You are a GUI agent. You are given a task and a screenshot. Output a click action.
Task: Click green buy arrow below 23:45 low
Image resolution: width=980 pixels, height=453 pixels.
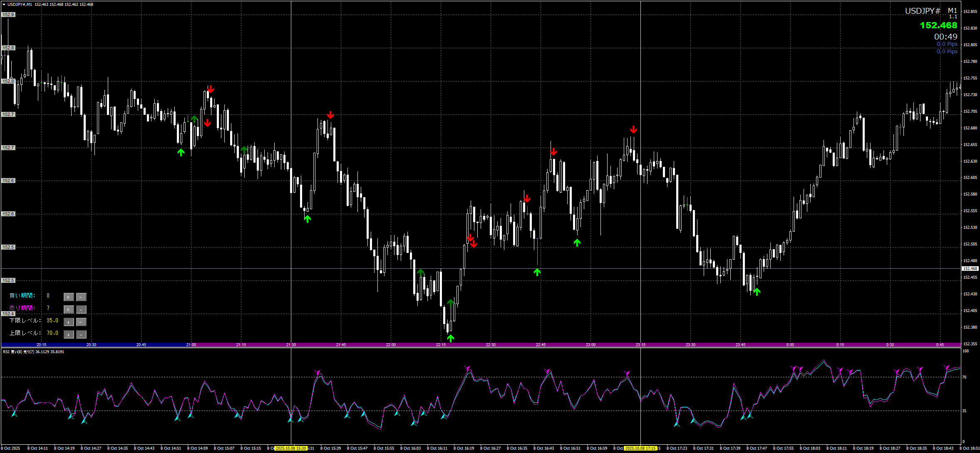tap(757, 292)
